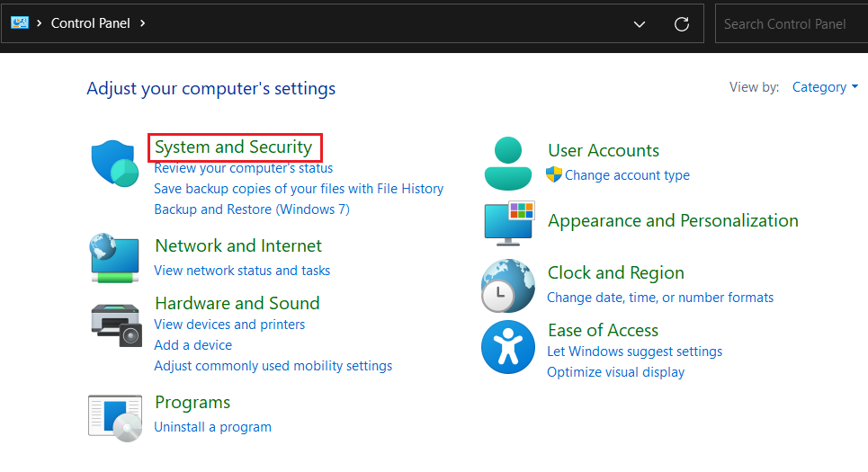This screenshot has width=868, height=472.
Task: Click the Control Panel breadcrumb item
Action: click(x=90, y=23)
